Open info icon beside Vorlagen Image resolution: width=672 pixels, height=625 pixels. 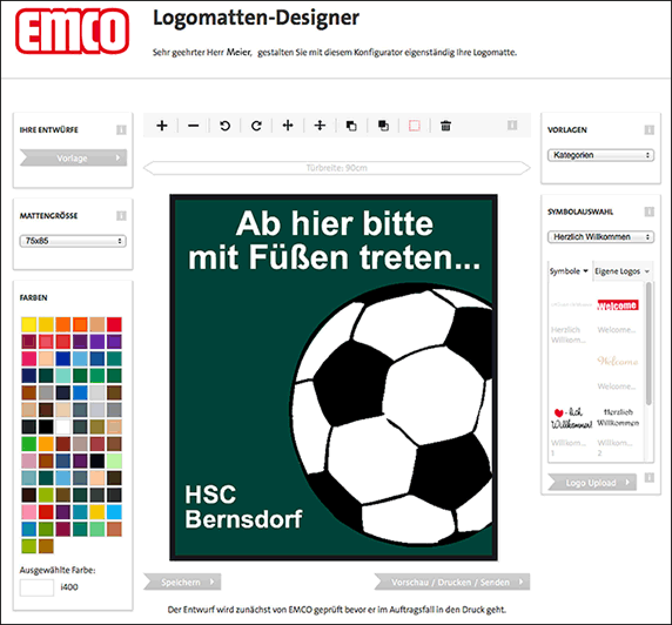[x=649, y=129]
